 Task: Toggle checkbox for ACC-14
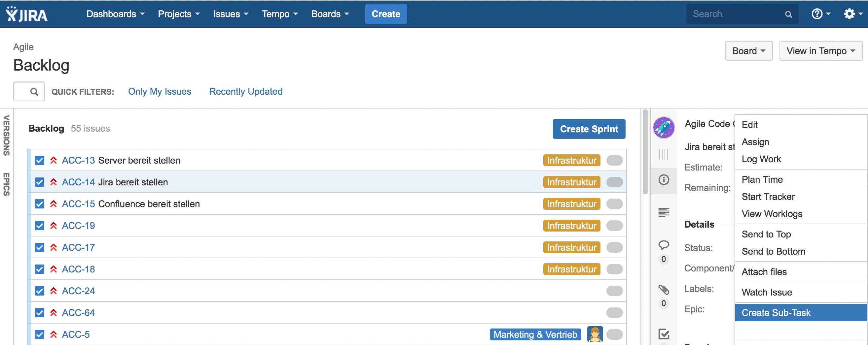pyautogui.click(x=39, y=182)
